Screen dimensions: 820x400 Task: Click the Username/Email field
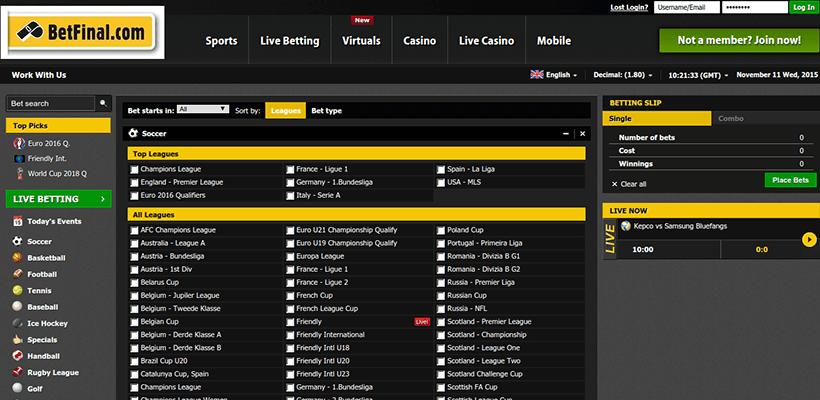pyautogui.click(x=686, y=7)
